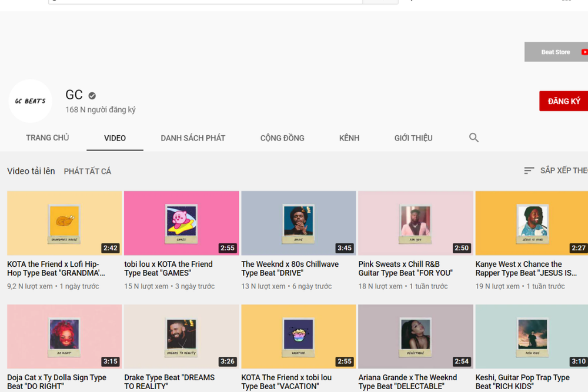
Task: Open Kanye West JESUS IS video title
Action: click(x=526, y=269)
